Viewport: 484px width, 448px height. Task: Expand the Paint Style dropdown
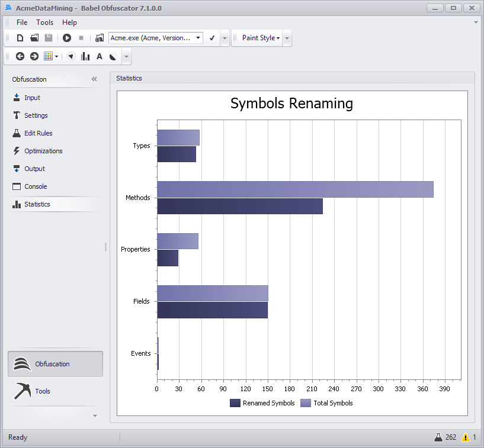pyautogui.click(x=261, y=38)
